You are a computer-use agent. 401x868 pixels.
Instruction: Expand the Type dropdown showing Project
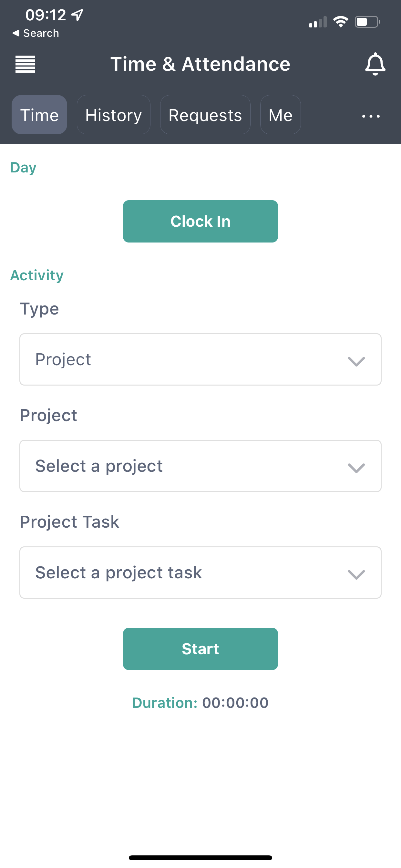200,359
